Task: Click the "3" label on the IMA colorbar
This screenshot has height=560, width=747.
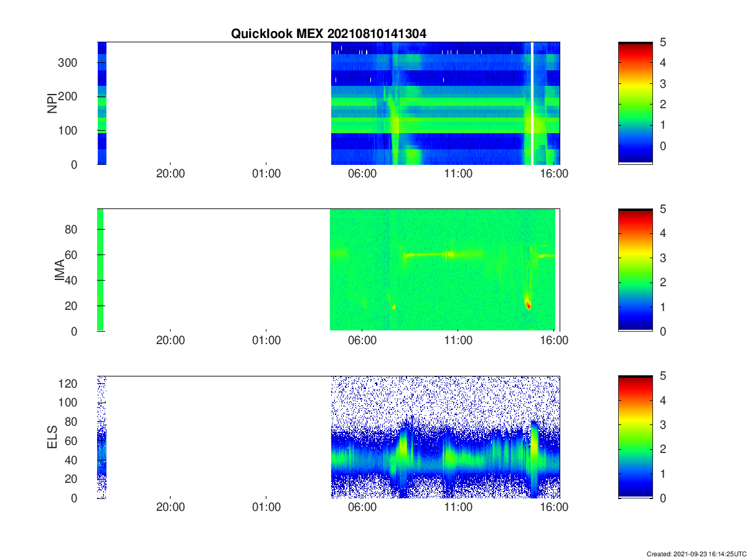Action: tap(664, 258)
